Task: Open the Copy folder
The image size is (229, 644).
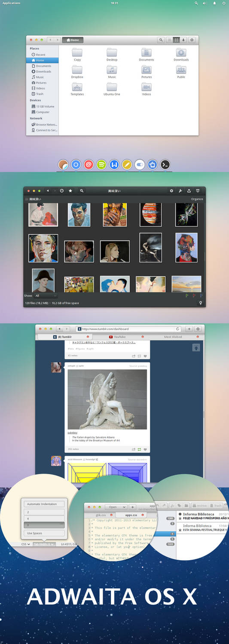Action: click(x=77, y=55)
